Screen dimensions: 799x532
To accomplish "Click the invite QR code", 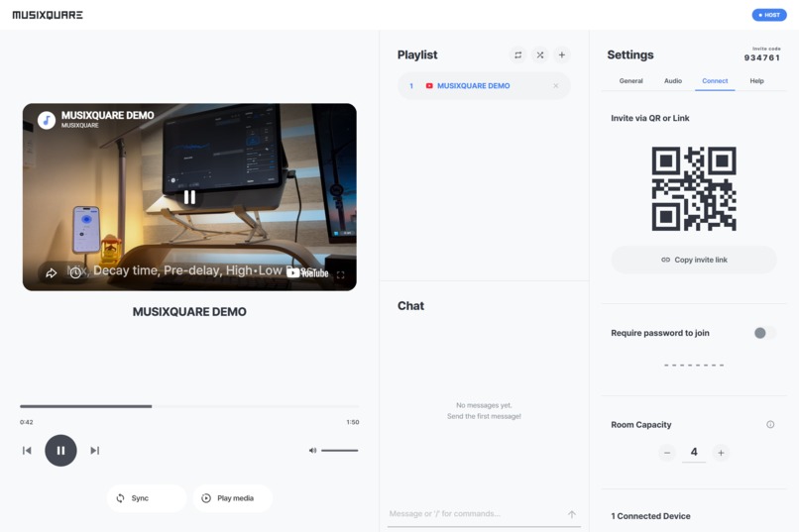I will coord(694,188).
